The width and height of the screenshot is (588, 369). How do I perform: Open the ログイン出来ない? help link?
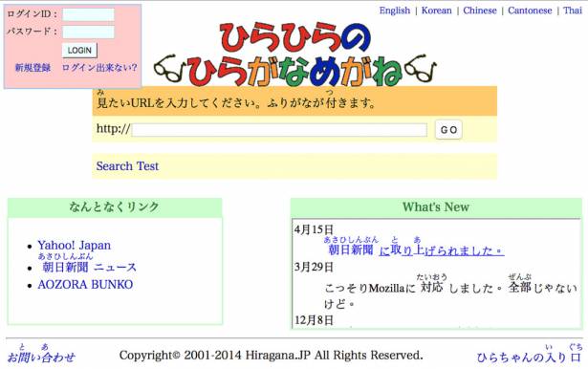point(99,68)
